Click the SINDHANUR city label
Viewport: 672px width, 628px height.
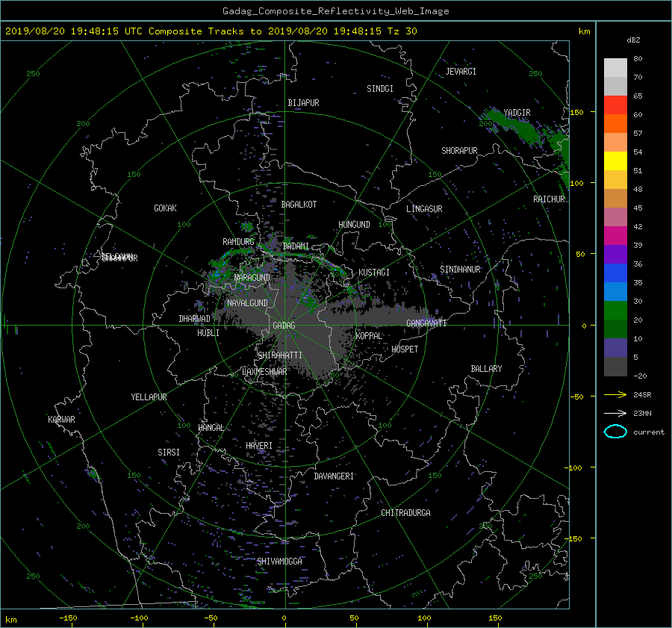[x=460, y=270]
